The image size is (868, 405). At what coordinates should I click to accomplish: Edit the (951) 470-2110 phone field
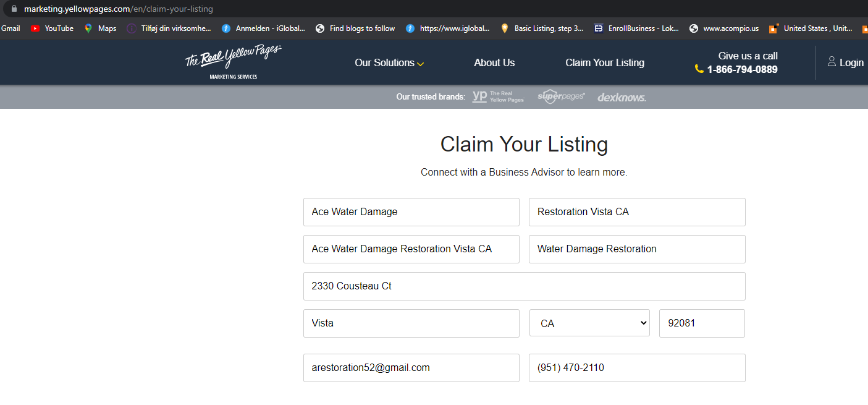pos(637,368)
